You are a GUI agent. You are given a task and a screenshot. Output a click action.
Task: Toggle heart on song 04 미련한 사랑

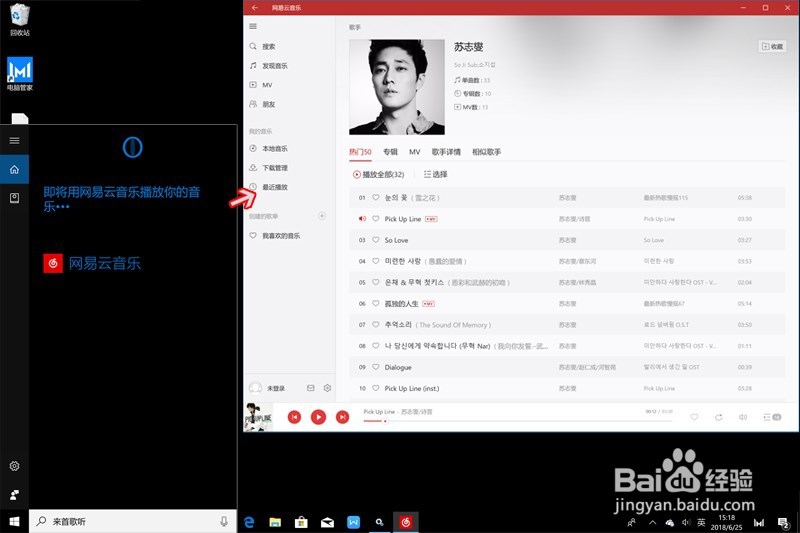[x=376, y=261]
